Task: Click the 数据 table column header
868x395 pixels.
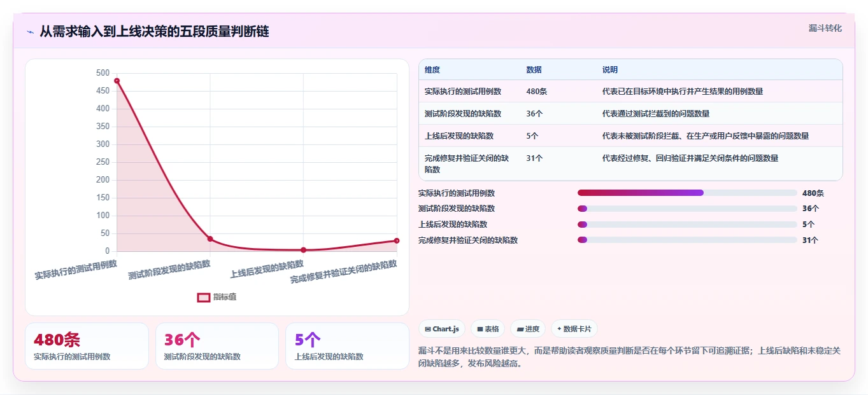Action: [534, 70]
